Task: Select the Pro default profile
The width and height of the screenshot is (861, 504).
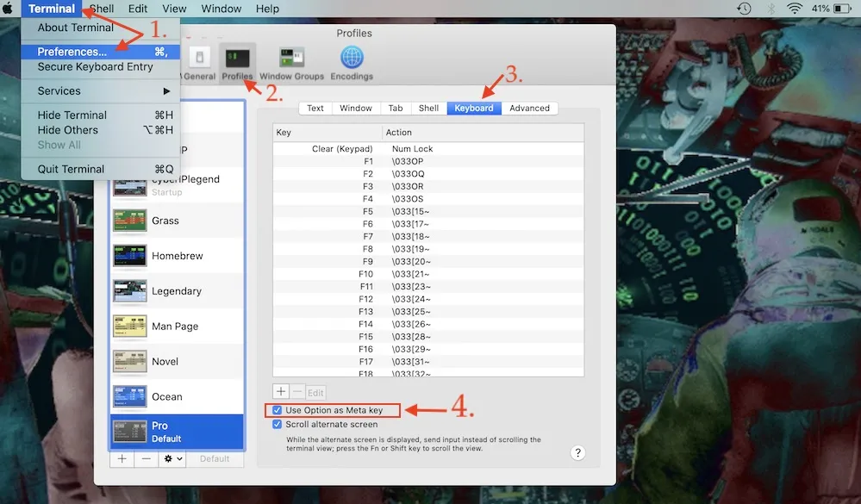Action: tap(177, 432)
